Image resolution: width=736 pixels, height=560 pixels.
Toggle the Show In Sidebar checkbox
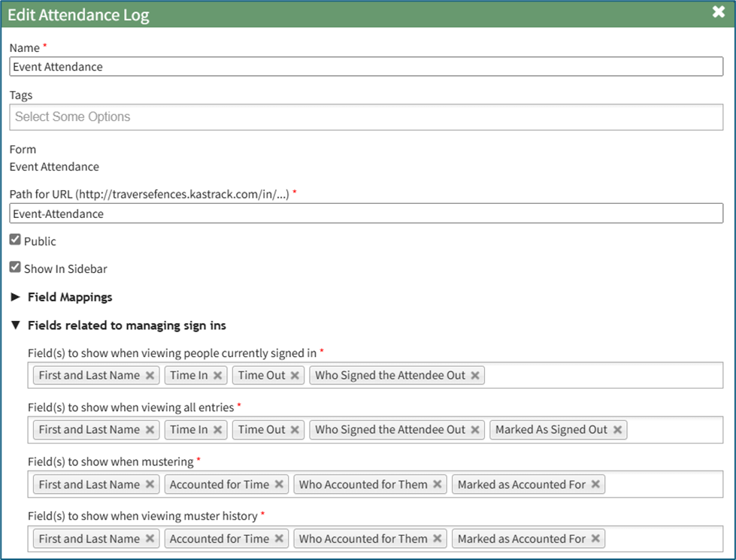tap(15, 268)
